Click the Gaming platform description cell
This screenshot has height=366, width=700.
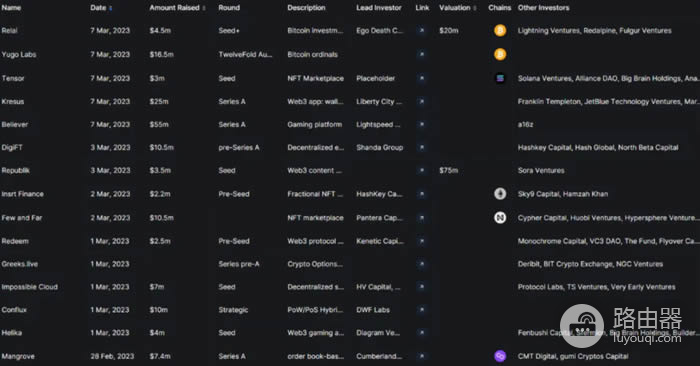pyautogui.click(x=314, y=125)
